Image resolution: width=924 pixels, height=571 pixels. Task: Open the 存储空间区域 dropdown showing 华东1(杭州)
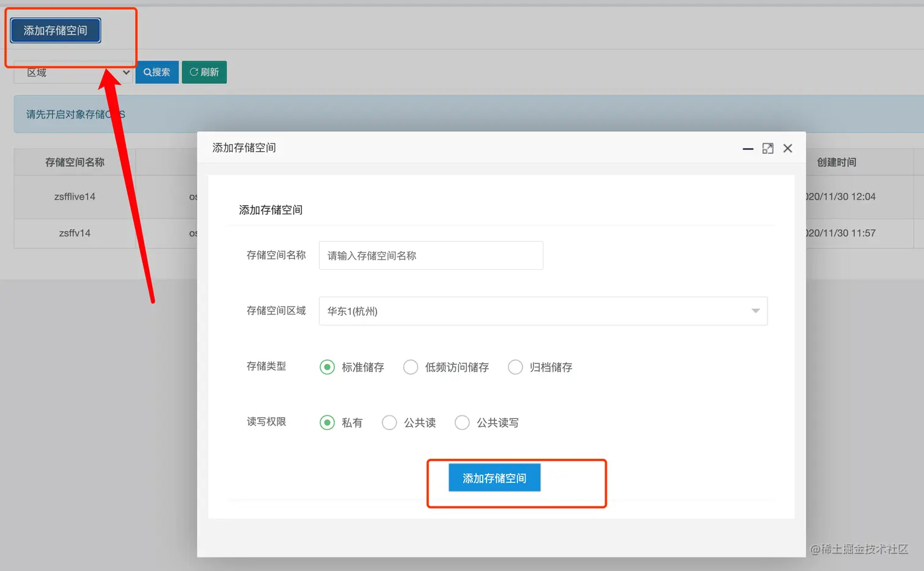tap(543, 311)
